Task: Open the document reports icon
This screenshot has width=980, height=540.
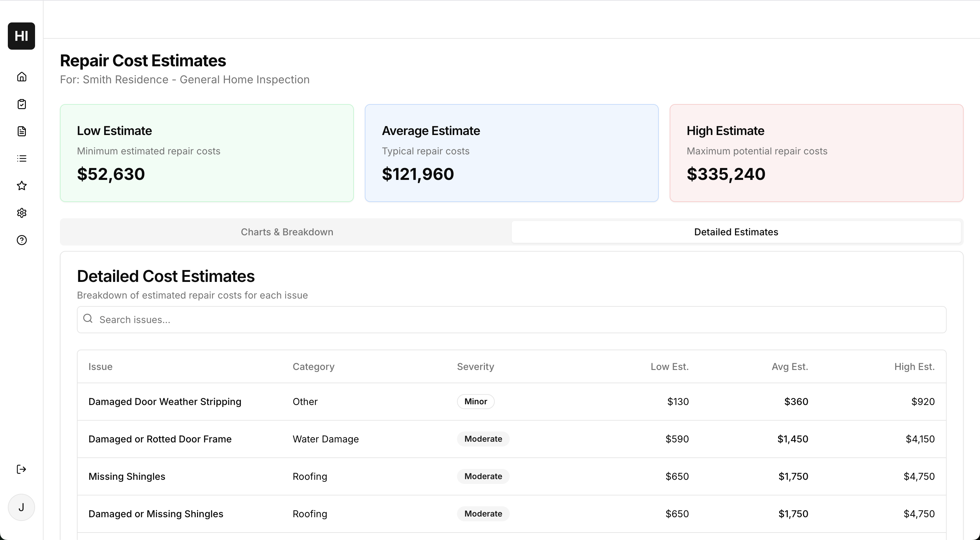Action: click(x=22, y=131)
